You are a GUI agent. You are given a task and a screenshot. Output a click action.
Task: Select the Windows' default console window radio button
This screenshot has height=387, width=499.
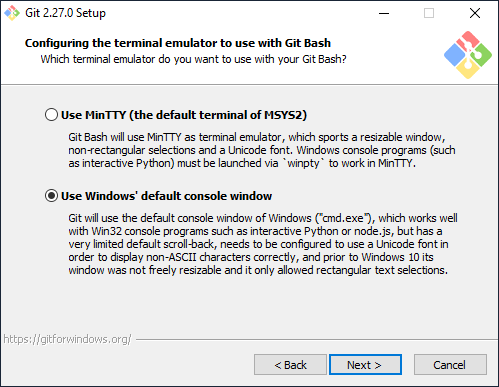pyautogui.click(x=51, y=196)
